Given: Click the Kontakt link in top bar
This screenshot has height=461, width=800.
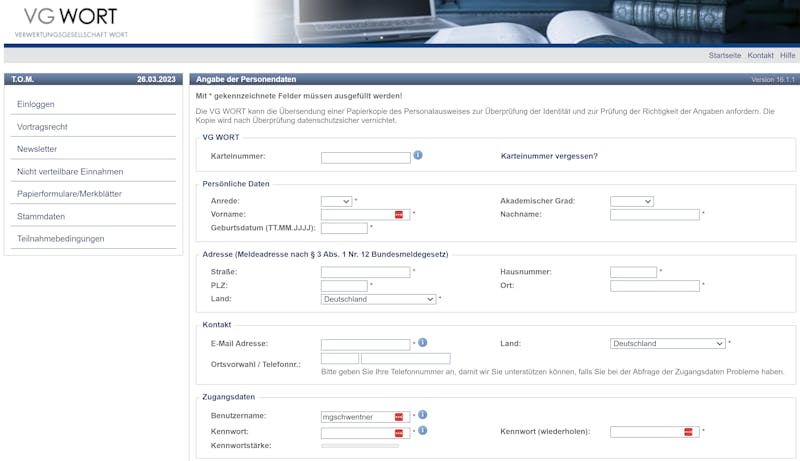Looking at the screenshot, I should [760, 55].
